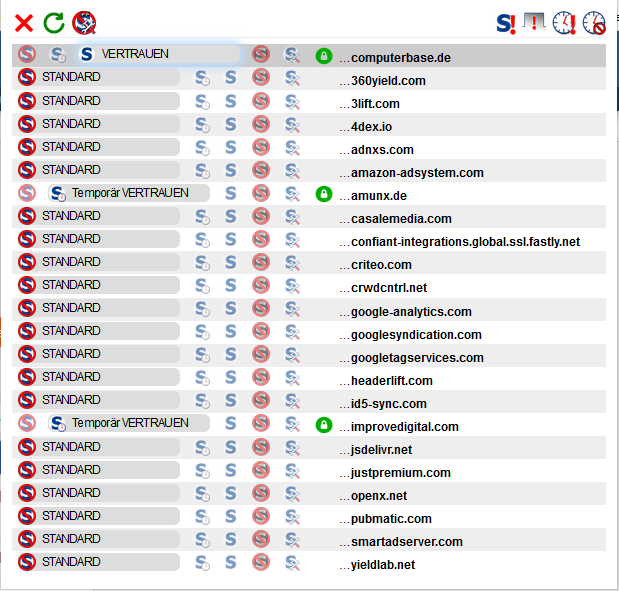The width and height of the screenshot is (619, 591).
Task: Open custom preset for crwdcntrl.net
Action: (x=293, y=286)
